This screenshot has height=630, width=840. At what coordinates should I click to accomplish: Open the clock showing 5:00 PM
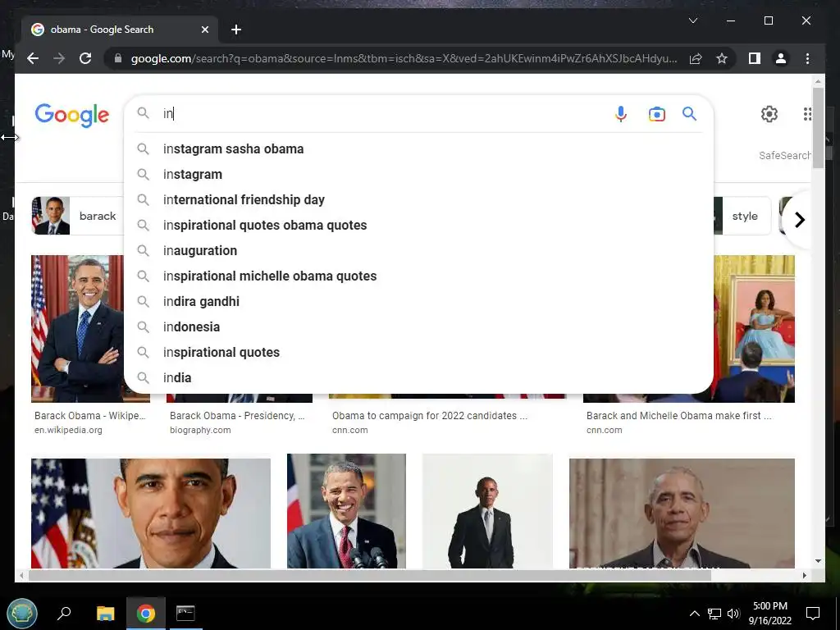pos(769,614)
